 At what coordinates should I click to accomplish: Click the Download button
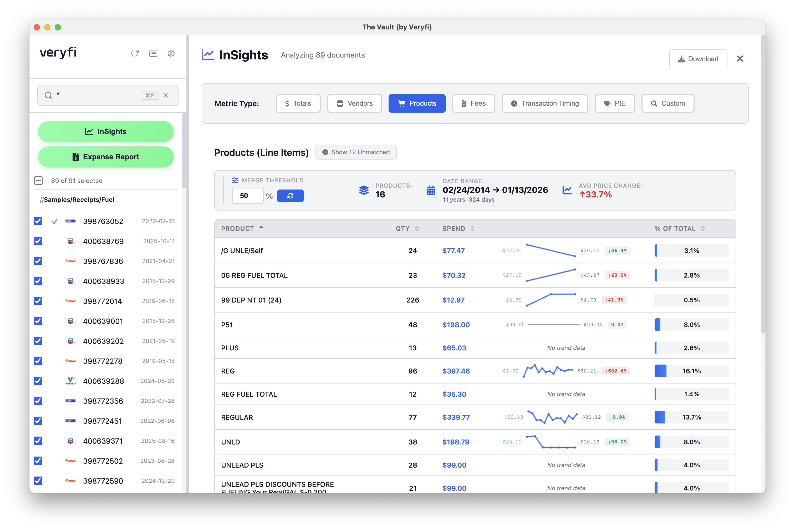point(698,59)
